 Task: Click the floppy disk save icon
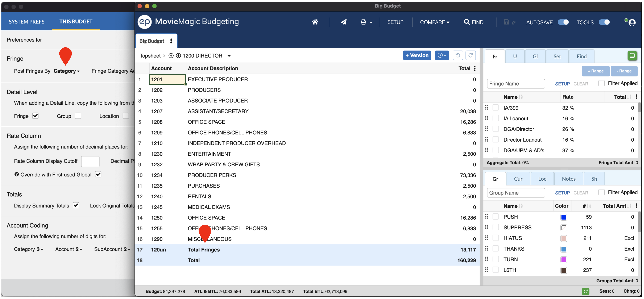coord(506,22)
